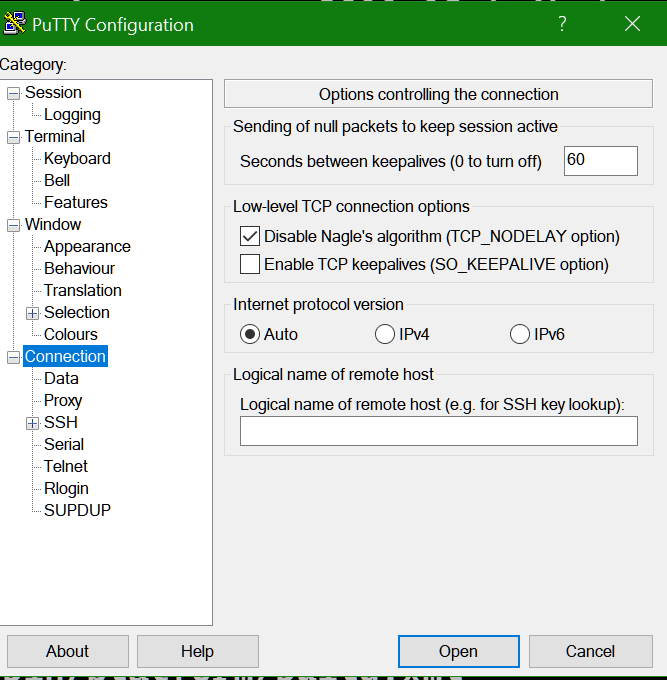Expand the Selection tree node

click(x=33, y=314)
